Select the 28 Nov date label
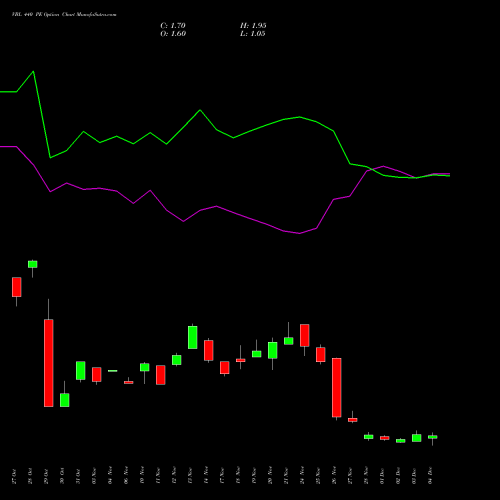Viewport: 500px width, 500px height. (366, 476)
